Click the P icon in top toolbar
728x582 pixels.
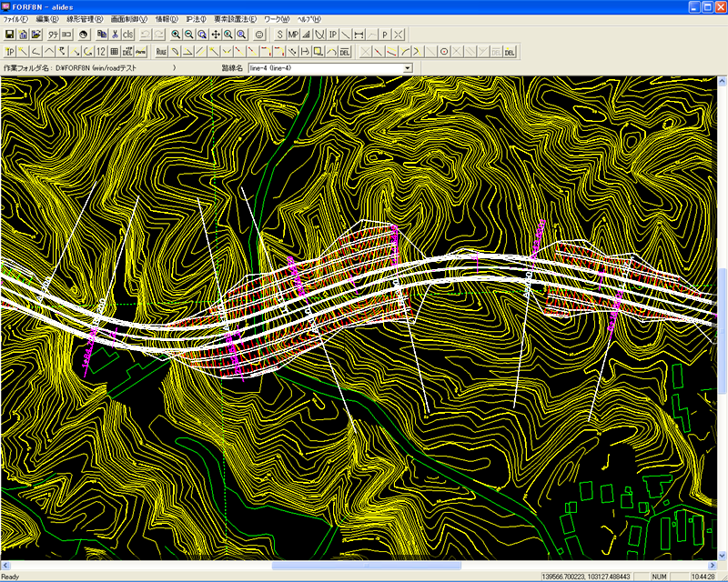click(385, 34)
